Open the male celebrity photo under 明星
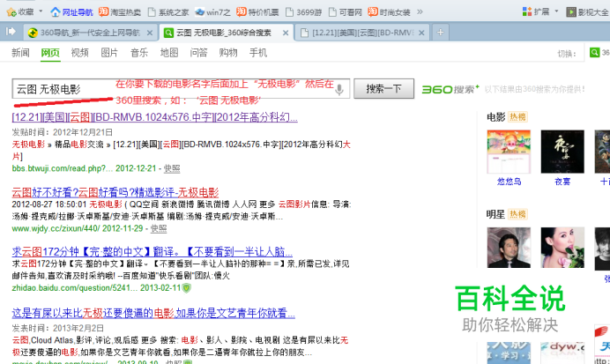 509,248
